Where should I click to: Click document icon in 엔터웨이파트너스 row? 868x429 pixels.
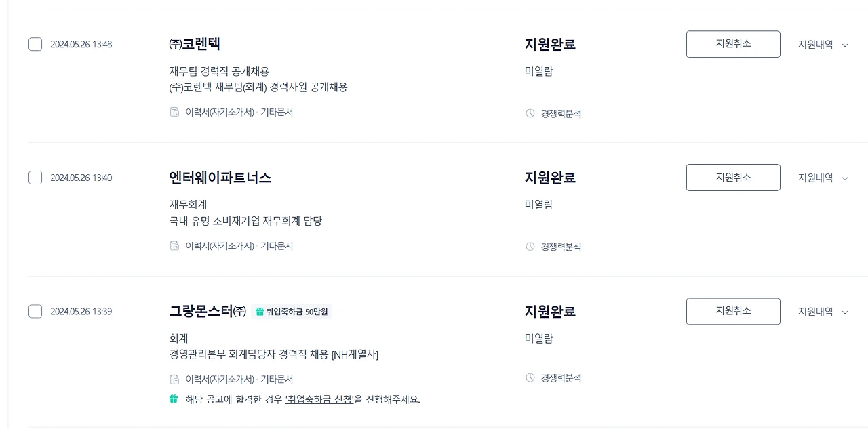(174, 246)
